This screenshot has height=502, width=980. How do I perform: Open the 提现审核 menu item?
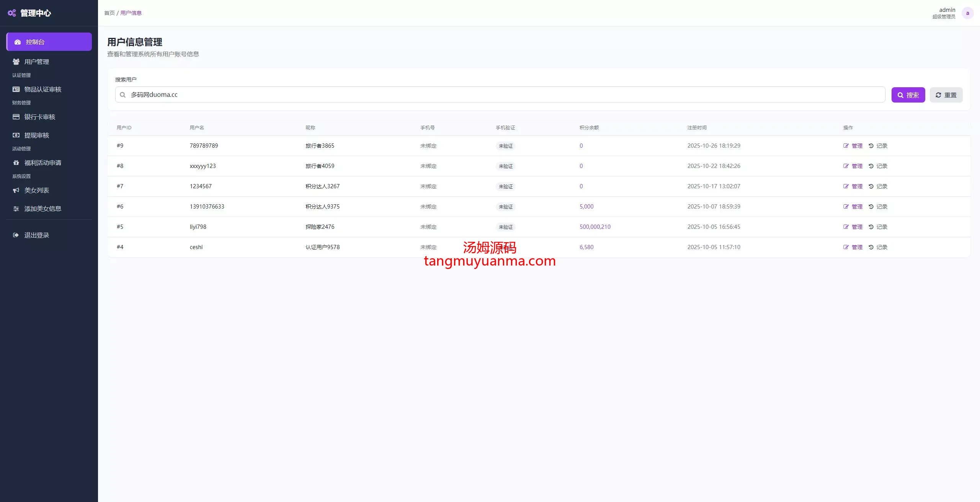point(37,135)
